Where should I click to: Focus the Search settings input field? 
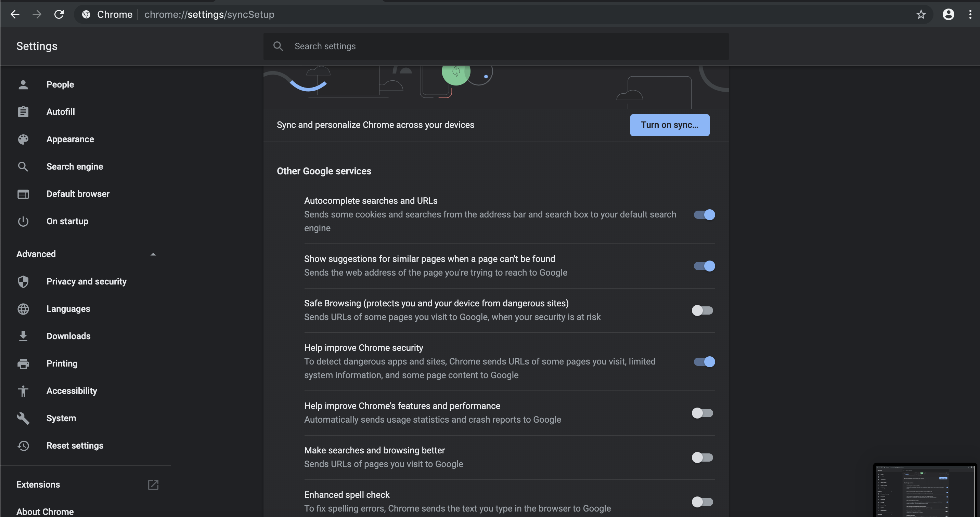coord(496,47)
